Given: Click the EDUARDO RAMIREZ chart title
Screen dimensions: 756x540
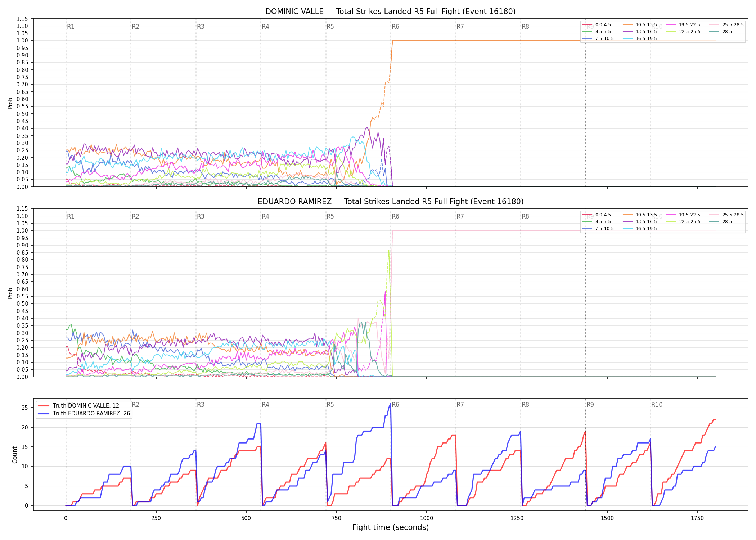Looking at the screenshot, I should 390,202.
